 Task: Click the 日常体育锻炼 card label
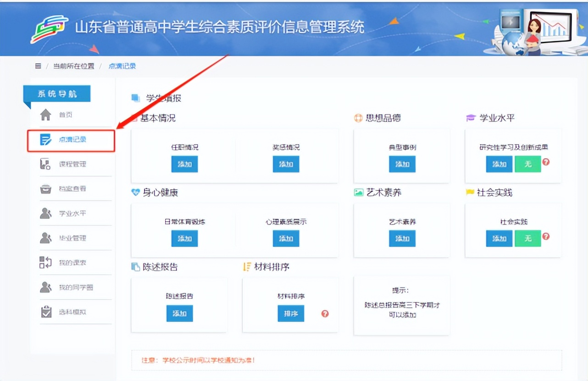click(x=185, y=222)
